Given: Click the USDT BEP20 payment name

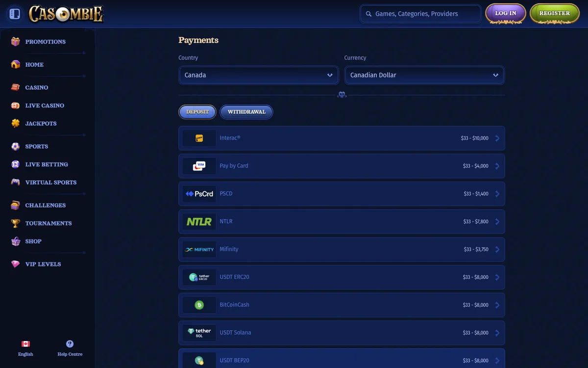Looking at the screenshot, I should (234, 360).
